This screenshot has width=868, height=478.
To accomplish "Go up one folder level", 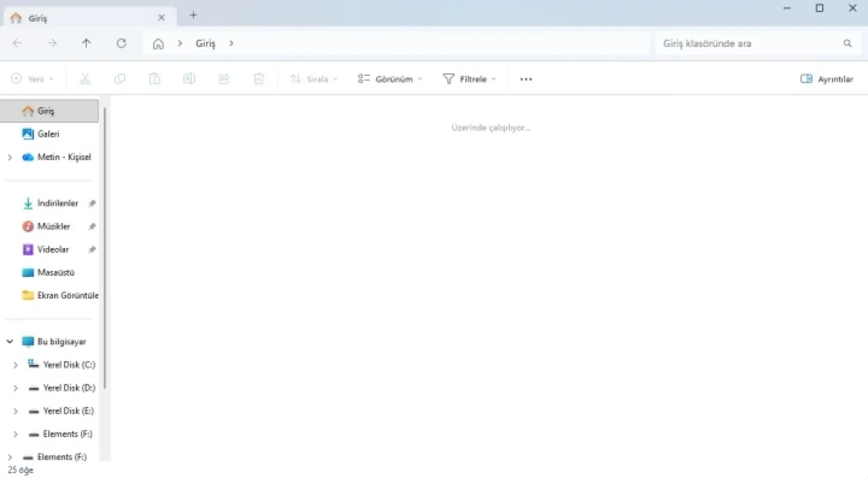I will [x=86, y=43].
